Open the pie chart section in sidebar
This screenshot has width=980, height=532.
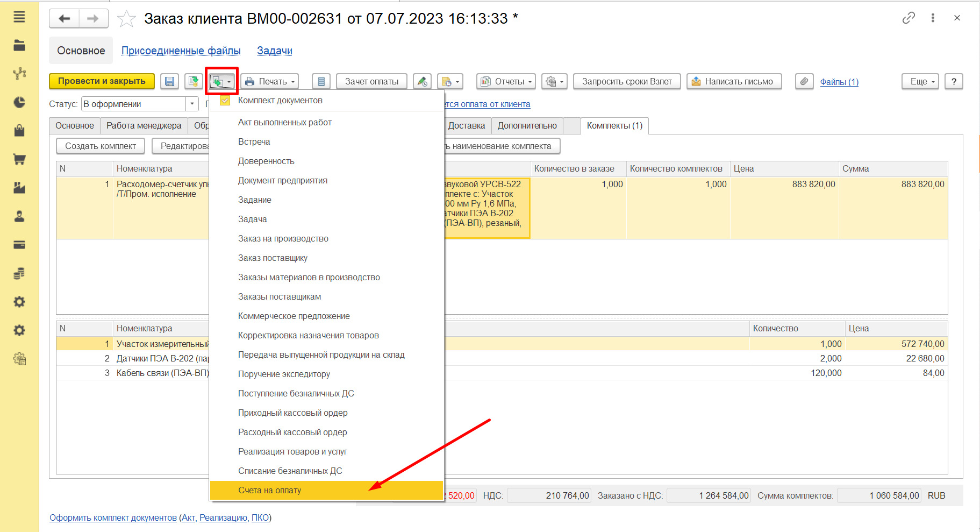19,102
